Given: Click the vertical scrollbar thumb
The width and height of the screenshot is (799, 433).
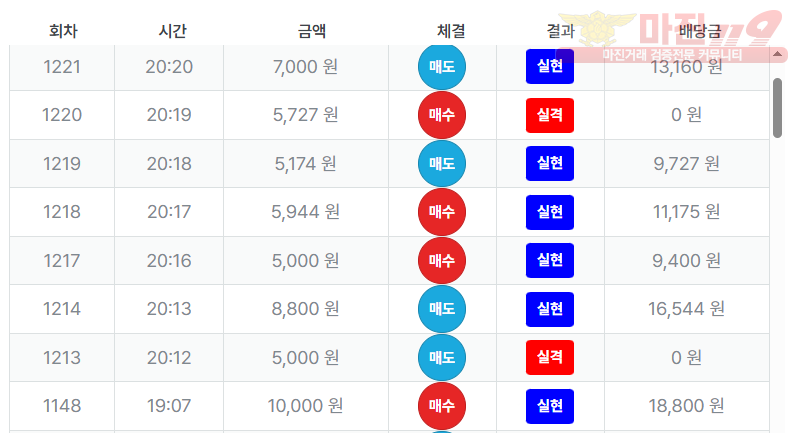Looking at the screenshot, I should (x=777, y=107).
